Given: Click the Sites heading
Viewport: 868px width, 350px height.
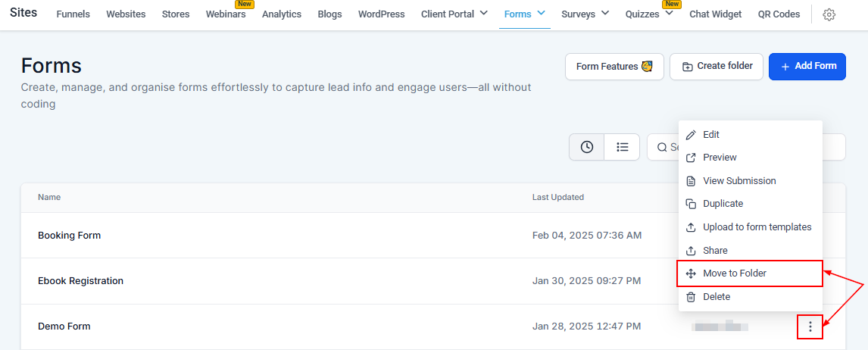Looking at the screenshot, I should coord(23,12).
